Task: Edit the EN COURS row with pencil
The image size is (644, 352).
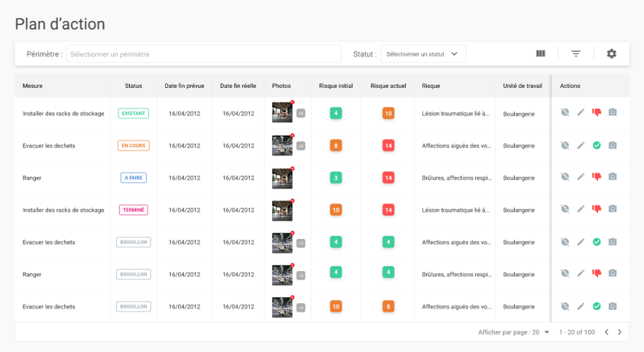Action: (581, 145)
